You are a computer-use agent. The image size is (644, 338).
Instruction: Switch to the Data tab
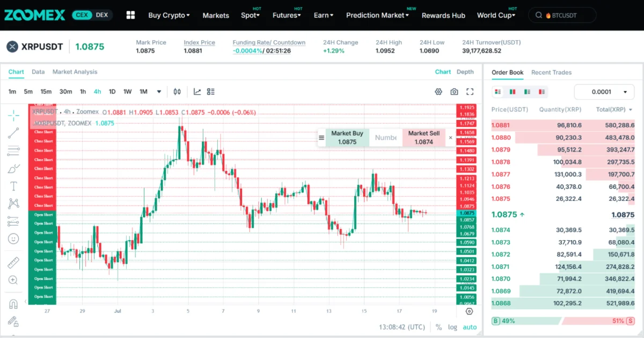pos(38,71)
